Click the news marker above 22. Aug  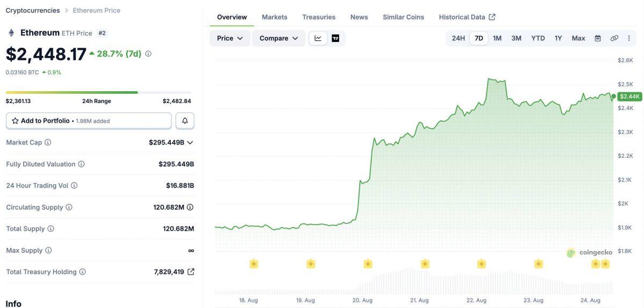pyautogui.click(x=481, y=263)
